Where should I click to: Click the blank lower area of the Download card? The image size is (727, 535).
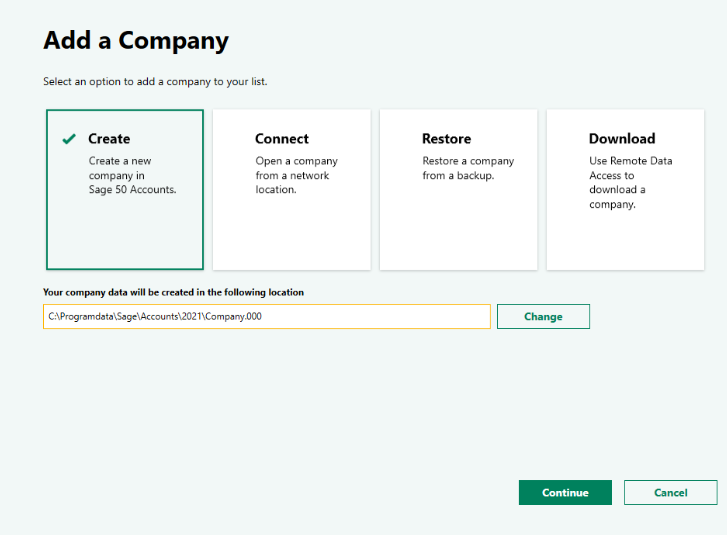(625, 242)
